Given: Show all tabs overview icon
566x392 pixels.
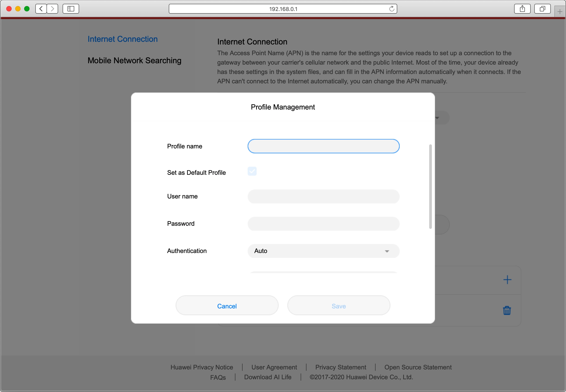Looking at the screenshot, I should tap(542, 9).
